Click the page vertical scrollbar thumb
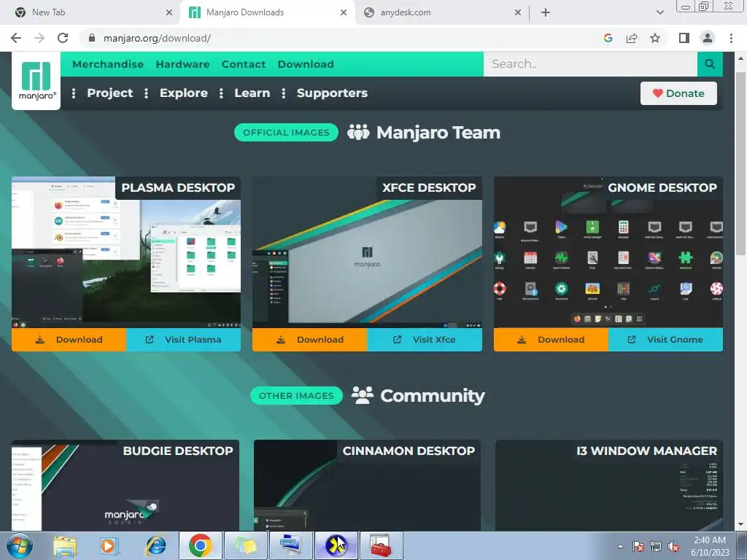Viewport: 747px width, 560px height. [740, 164]
